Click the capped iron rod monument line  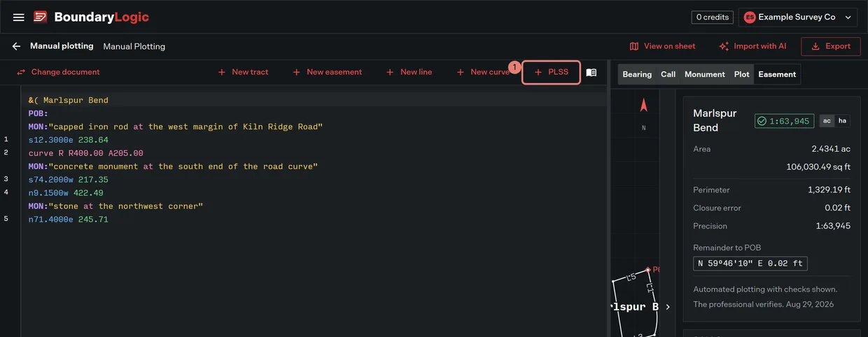[x=176, y=127]
